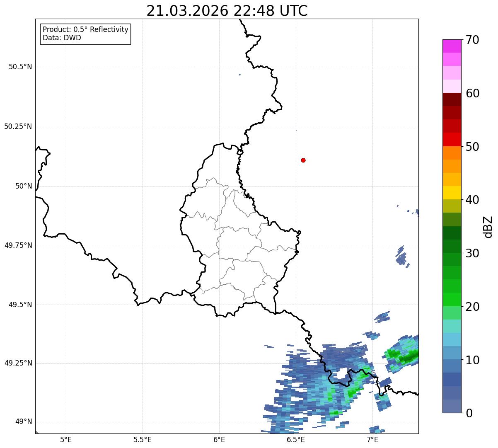The image size is (498, 448).
Task: Pick the bright red colorbar segment above 50
Action: [452, 140]
